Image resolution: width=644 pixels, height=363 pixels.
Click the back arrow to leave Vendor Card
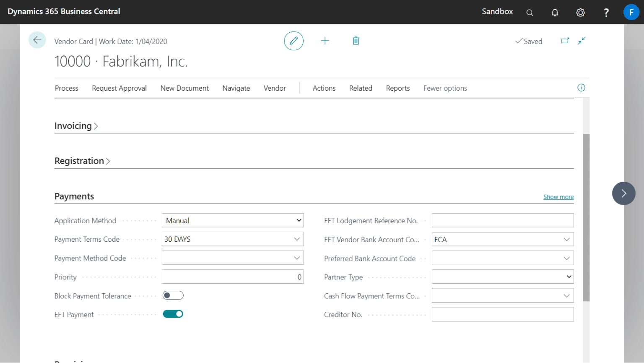tap(37, 40)
